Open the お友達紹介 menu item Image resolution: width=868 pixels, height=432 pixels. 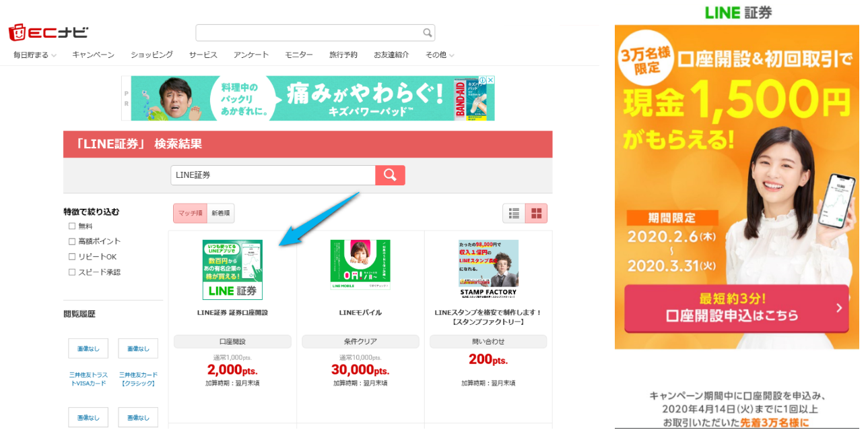[391, 55]
